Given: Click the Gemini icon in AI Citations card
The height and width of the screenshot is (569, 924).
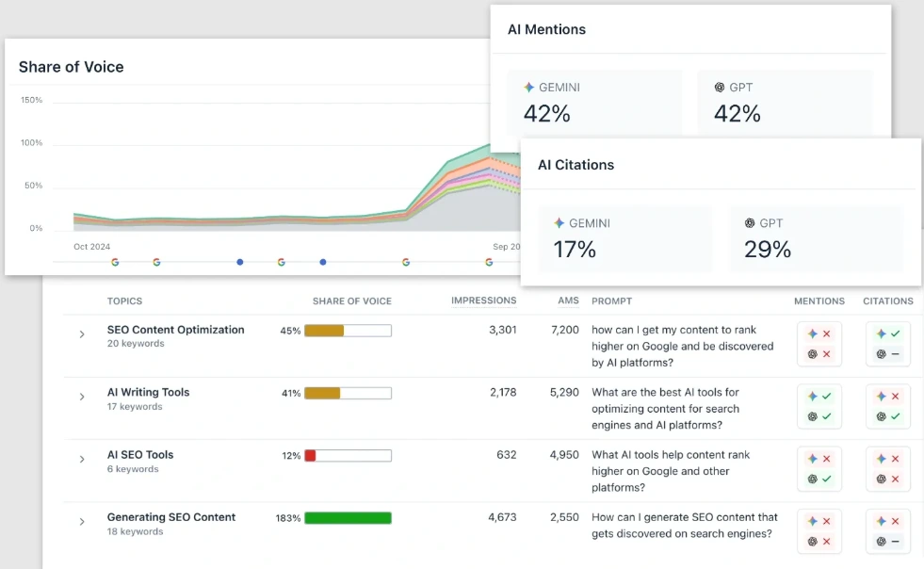Looking at the screenshot, I should point(559,223).
